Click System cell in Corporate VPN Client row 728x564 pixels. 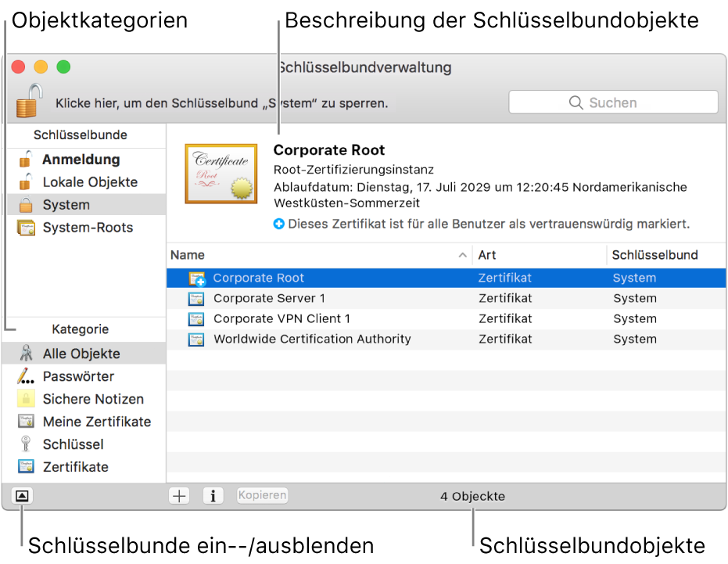click(635, 318)
